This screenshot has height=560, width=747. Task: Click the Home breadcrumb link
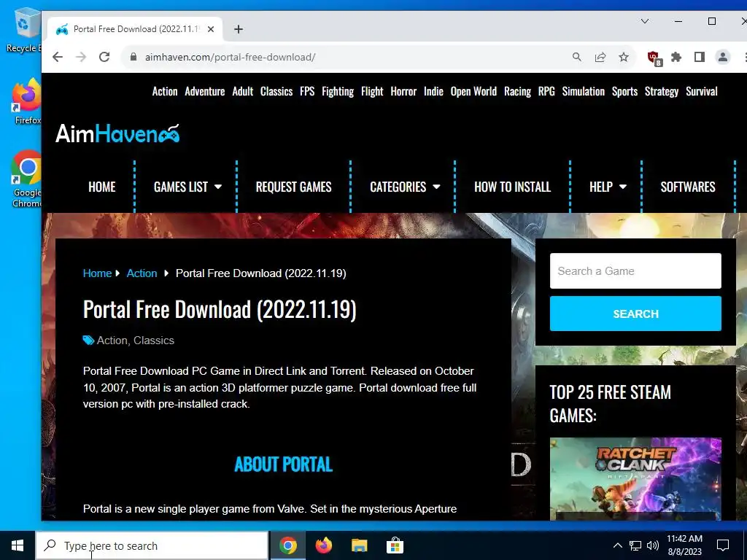point(97,273)
